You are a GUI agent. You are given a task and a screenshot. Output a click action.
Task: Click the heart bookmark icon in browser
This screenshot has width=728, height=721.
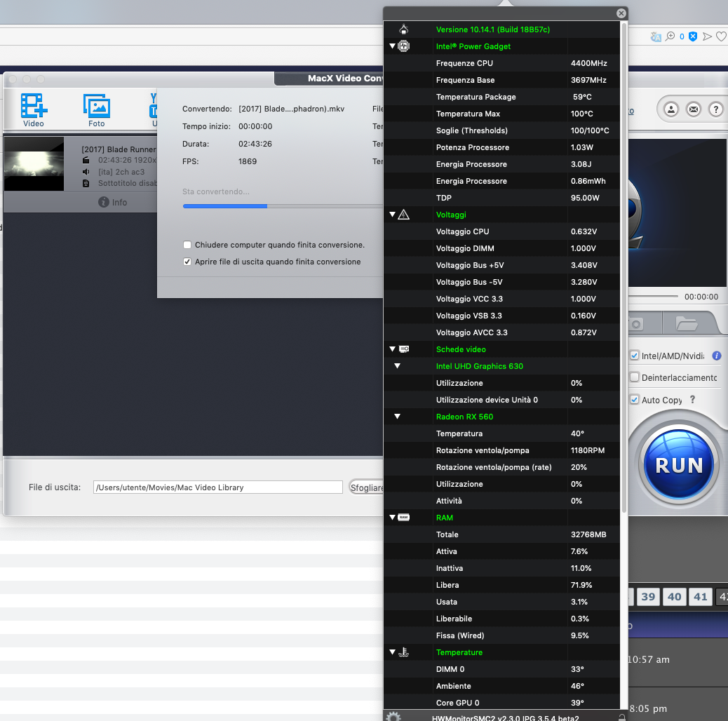(721, 36)
